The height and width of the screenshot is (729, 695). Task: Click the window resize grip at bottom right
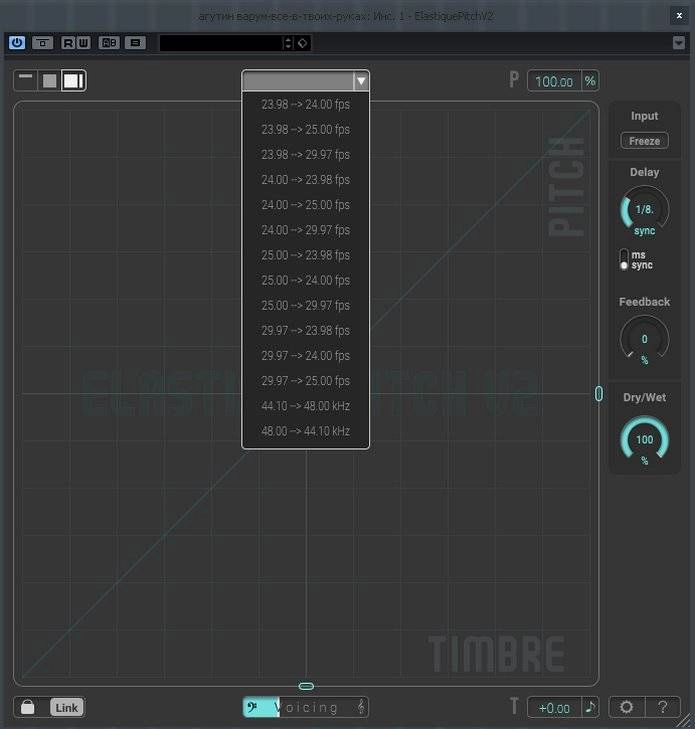tap(685, 720)
